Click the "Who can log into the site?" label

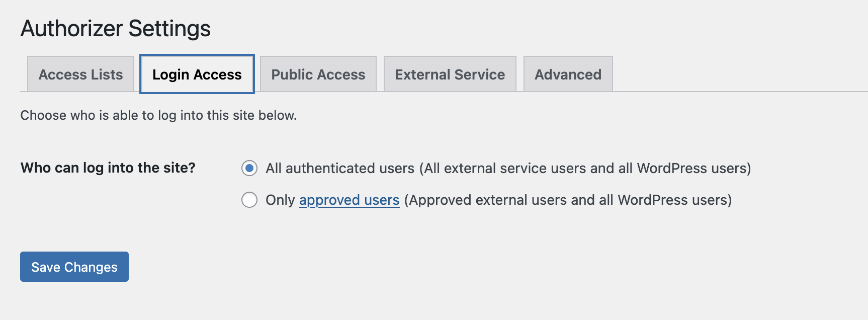(x=108, y=168)
